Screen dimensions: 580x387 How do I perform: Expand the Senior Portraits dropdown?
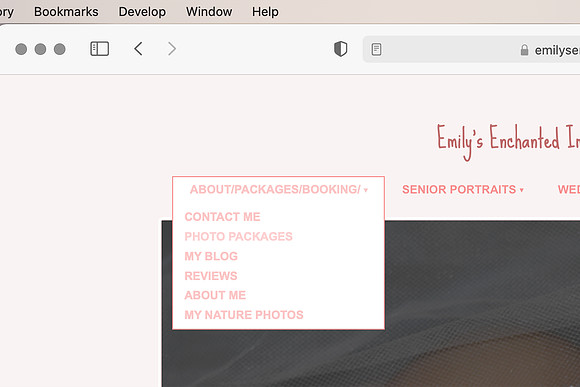463,189
